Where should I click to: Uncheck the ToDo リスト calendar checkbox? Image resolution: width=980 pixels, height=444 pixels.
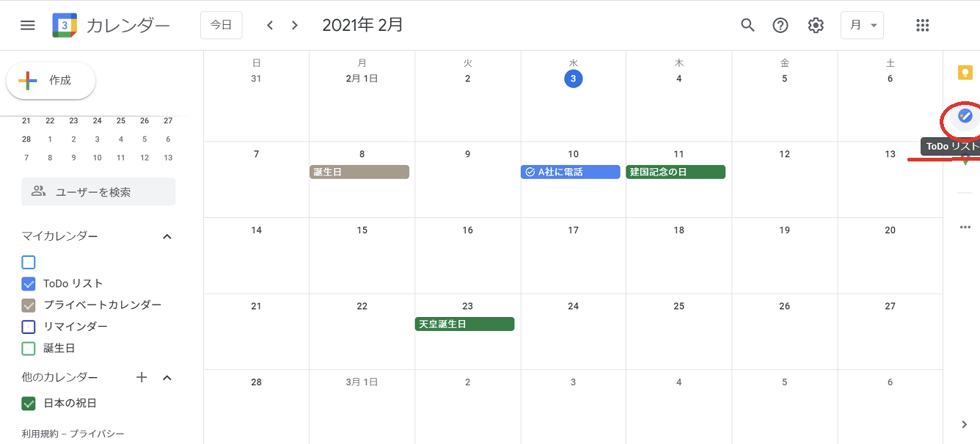[29, 284]
